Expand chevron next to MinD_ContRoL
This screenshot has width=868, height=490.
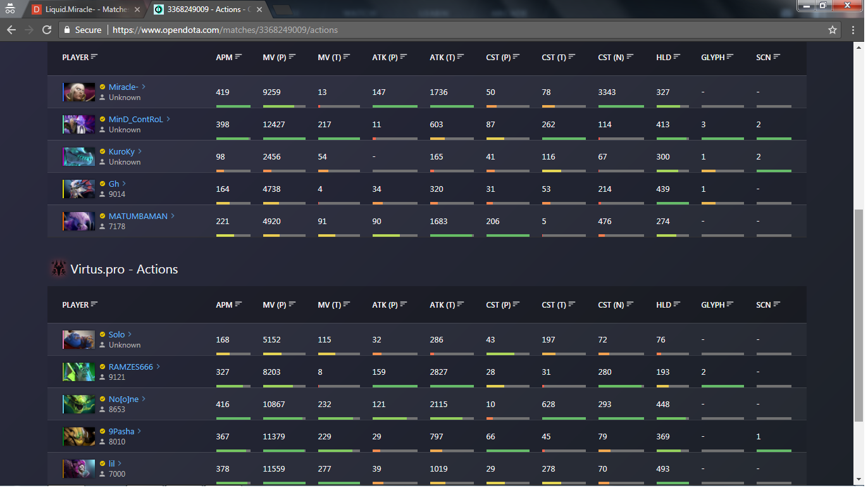(168, 119)
